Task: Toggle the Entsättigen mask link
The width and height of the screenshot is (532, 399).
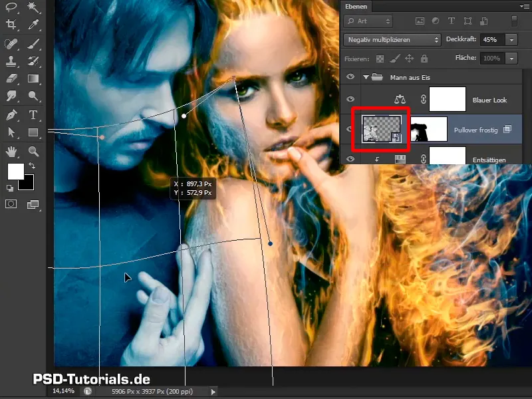Action: (x=423, y=159)
